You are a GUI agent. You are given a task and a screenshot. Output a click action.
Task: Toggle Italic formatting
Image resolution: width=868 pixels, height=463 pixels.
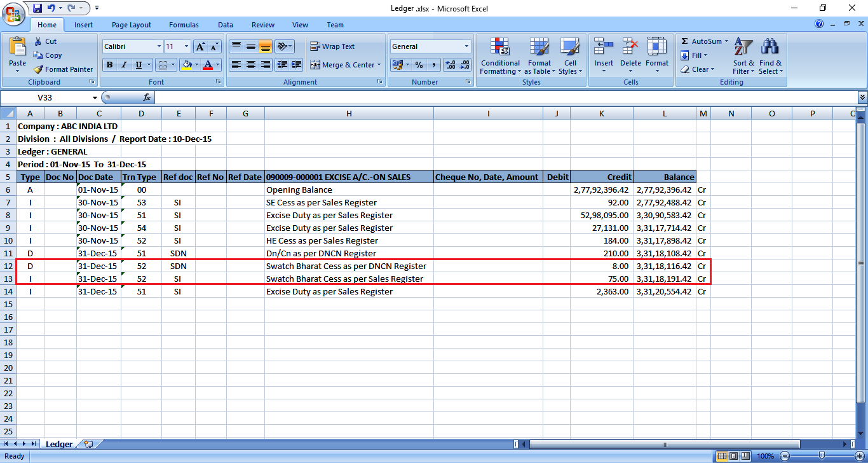click(124, 65)
